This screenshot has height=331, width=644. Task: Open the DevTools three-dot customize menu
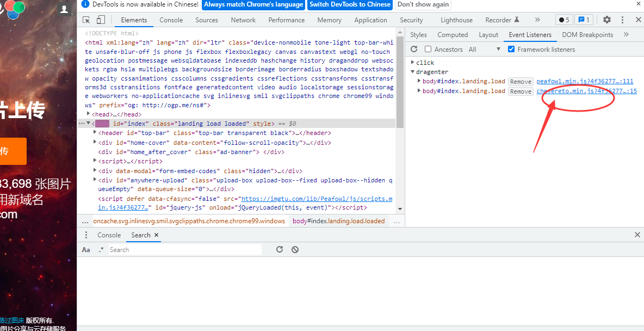coord(623,20)
